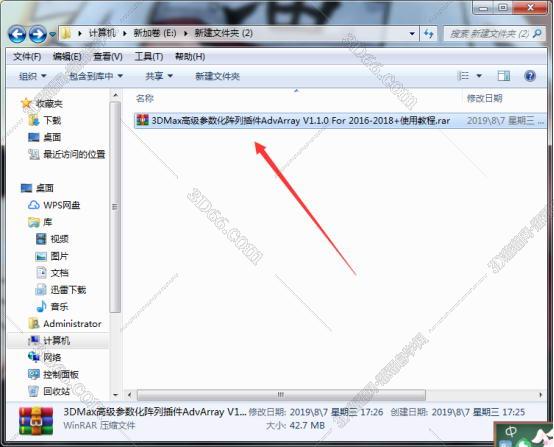Image resolution: width=554 pixels, height=447 pixels.
Task: Select 新加卷 (E:) in the address path
Action: 155,33
